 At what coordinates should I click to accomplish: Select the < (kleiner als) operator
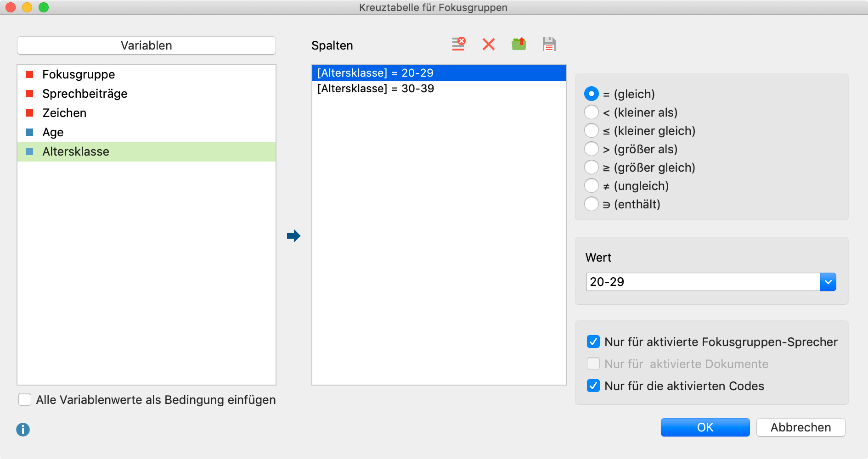tap(592, 112)
